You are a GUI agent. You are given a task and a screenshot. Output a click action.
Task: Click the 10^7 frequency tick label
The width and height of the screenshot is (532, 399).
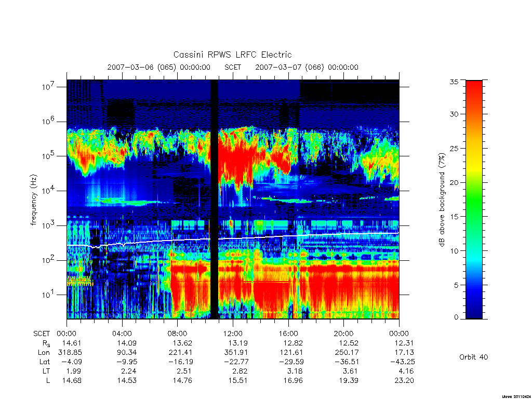click(48, 87)
